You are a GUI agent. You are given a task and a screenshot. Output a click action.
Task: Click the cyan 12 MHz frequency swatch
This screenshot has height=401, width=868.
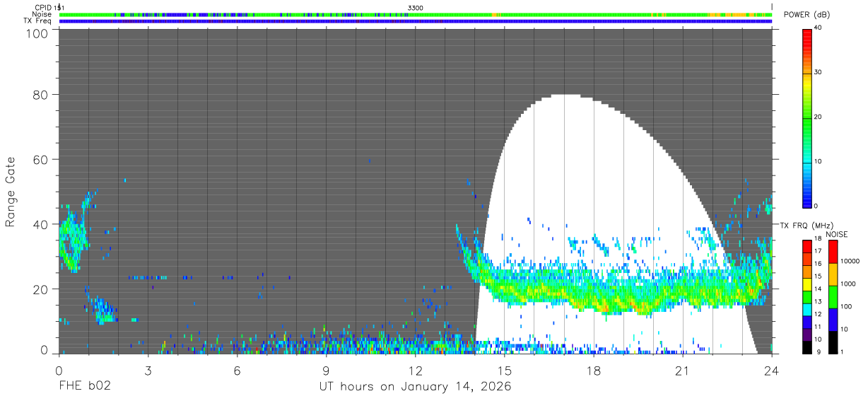[x=807, y=309]
